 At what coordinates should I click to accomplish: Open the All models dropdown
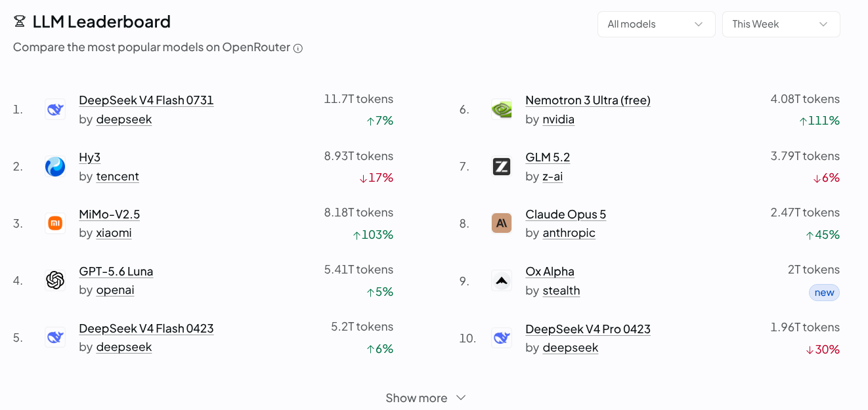click(656, 24)
